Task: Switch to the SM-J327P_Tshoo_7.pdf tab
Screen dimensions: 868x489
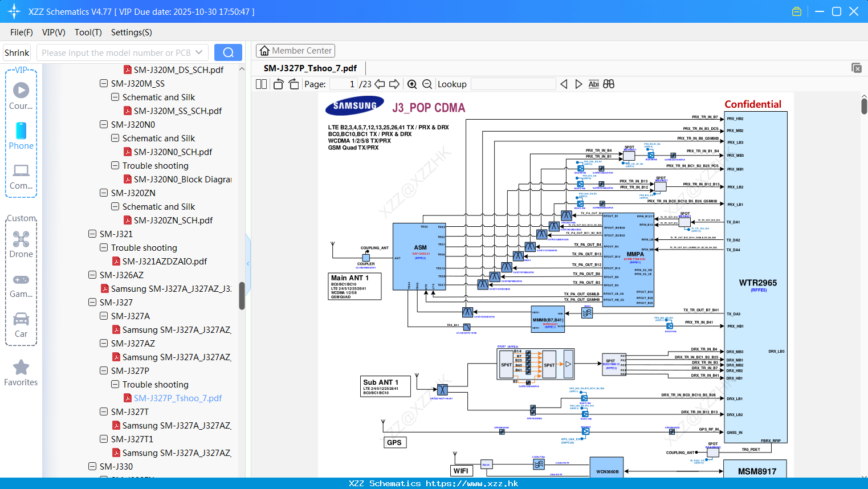Action: pyautogui.click(x=311, y=68)
